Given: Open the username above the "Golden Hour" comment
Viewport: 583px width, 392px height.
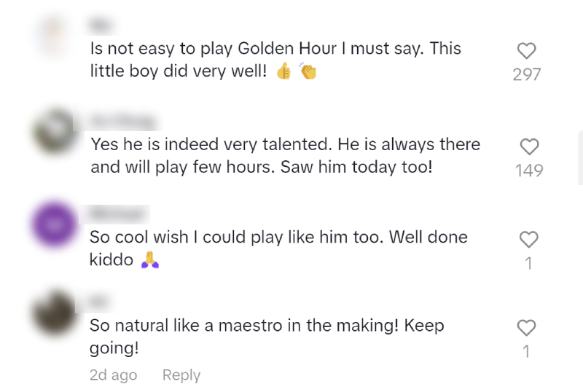Looking at the screenshot, I should click(99, 24).
